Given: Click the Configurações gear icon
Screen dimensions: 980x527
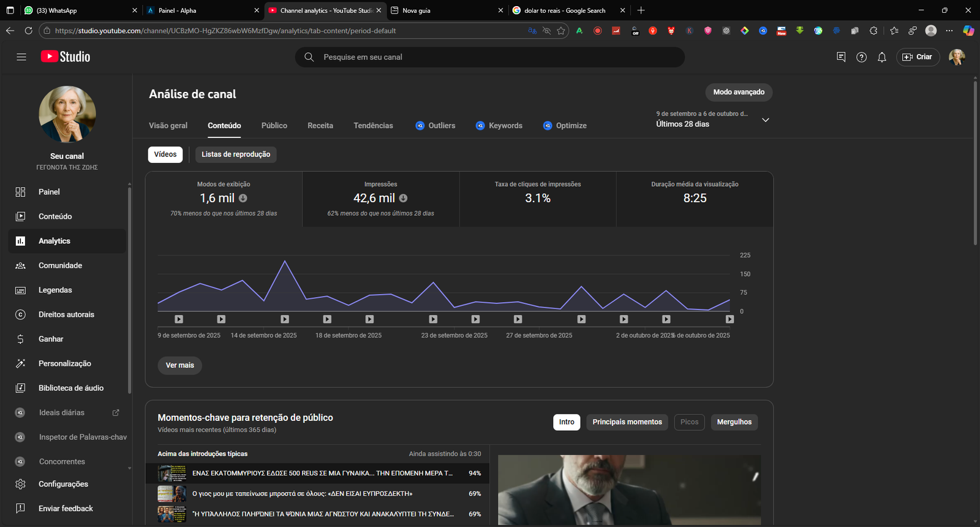Looking at the screenshot, I should click(20, 484).
